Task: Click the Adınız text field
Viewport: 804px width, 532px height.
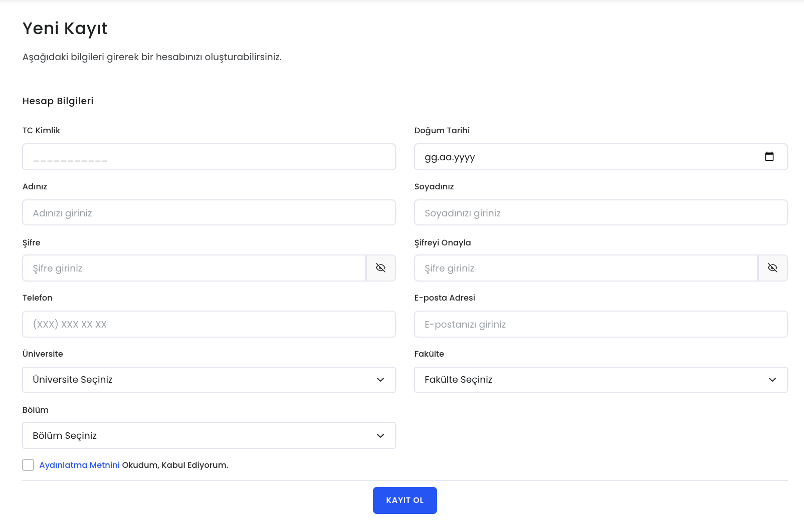Action: click(209, 213)
